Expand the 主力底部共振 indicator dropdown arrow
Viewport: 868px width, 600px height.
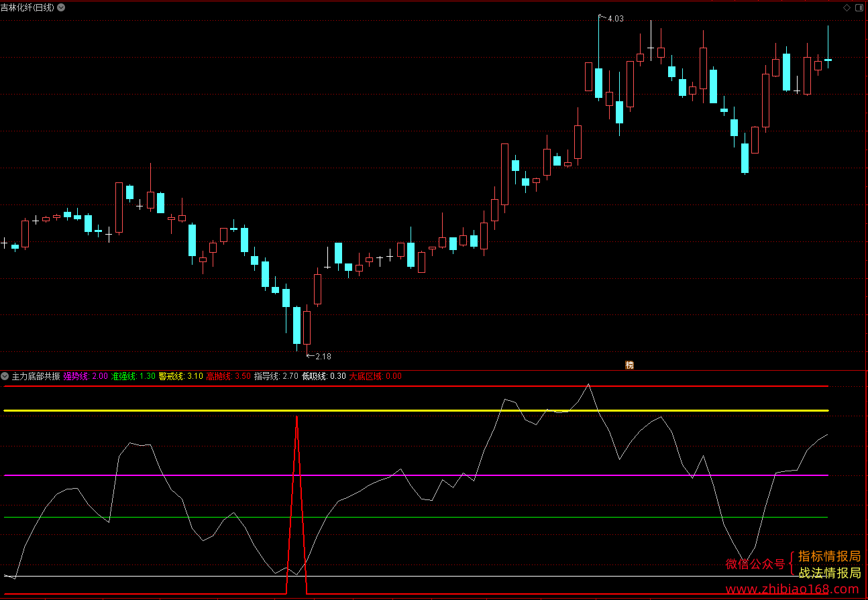pos(5,376)
